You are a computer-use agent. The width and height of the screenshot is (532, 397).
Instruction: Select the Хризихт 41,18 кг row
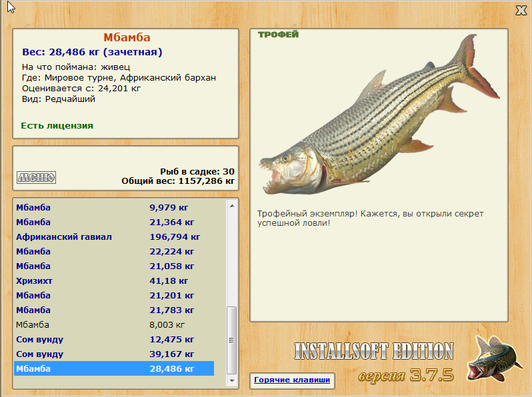click(x=114, y=280)
